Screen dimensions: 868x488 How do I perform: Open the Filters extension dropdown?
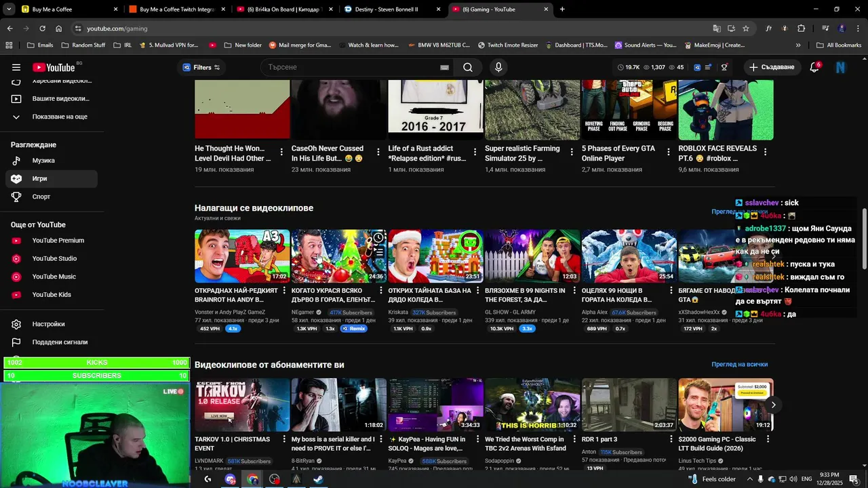[201, 67]
